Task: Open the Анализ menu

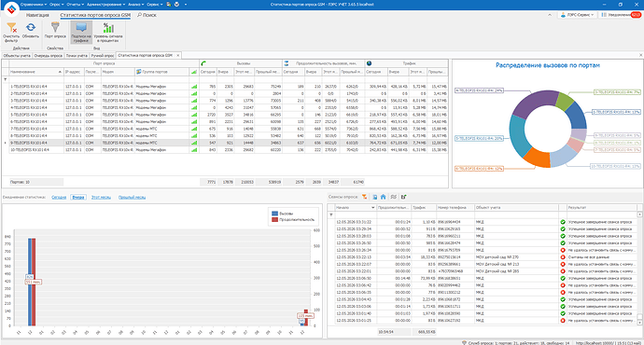Action: (135, 4)
